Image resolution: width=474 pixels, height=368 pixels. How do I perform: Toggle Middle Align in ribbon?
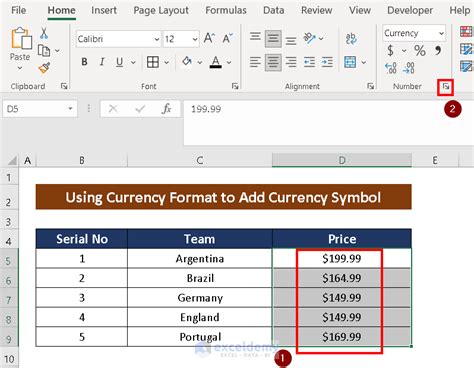pos(273,39)
